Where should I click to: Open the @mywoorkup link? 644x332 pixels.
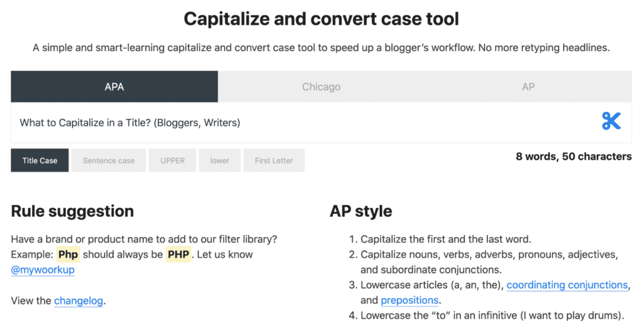43,270
